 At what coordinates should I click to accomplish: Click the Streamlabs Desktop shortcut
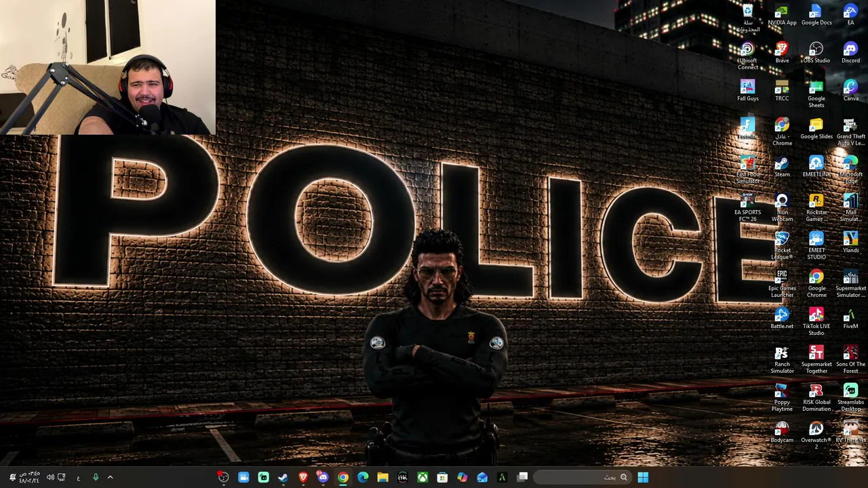850,398
